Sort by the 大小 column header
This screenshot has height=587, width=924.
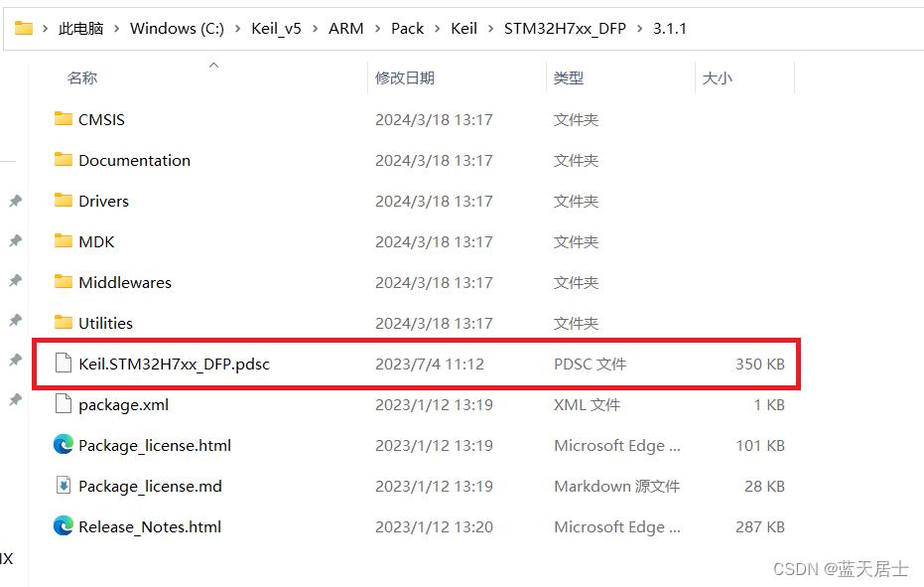pos(718,77)
